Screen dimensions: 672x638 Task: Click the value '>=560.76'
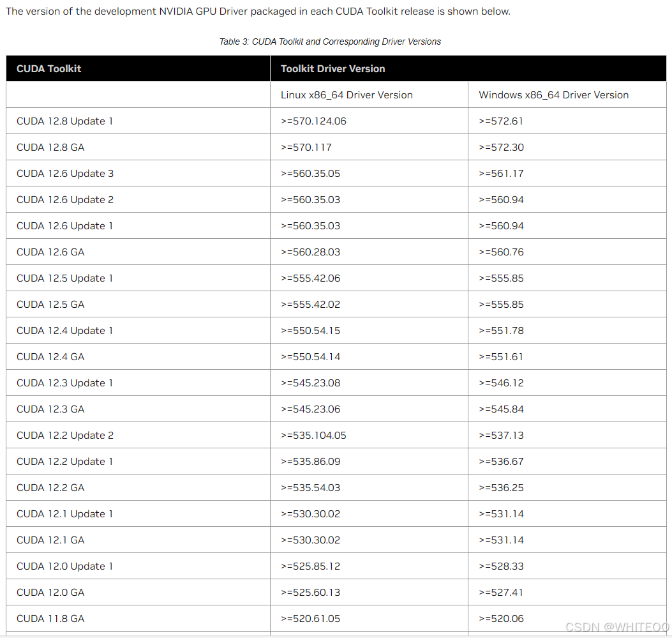501,252
